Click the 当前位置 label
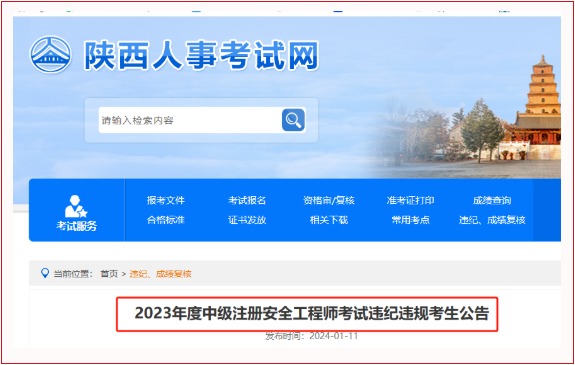This screenshot has height=365, width=575. click(73, 274)
